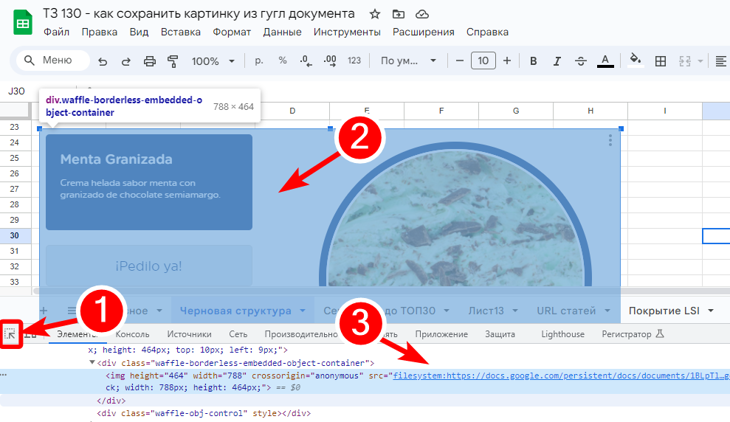730x422 pixels.
Task: Open the URL статей tab dropdown arrow
Action: click(x=607, y=311)
